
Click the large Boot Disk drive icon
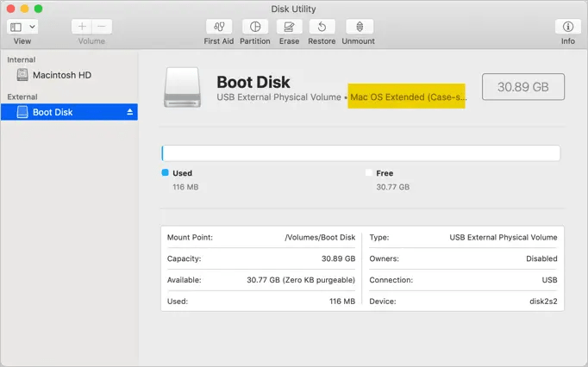(181, 89)
